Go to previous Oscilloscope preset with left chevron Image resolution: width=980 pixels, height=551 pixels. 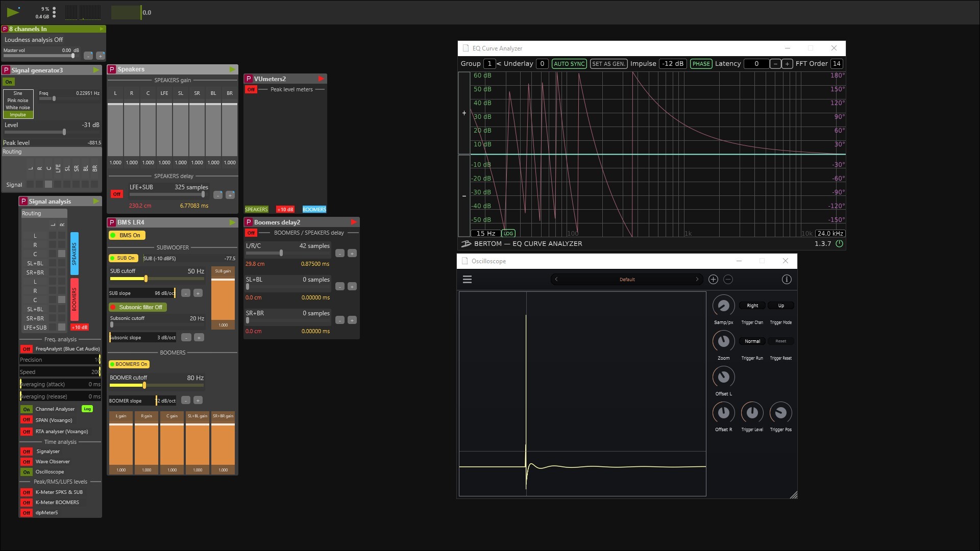pos(556,279)
